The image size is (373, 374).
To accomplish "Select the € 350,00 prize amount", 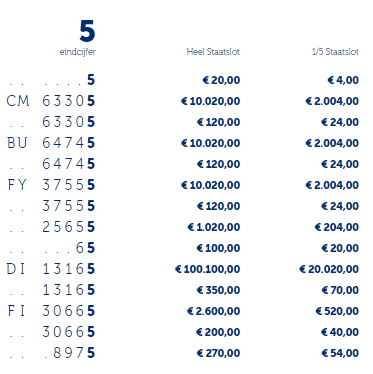I will [x=218, y=290].
